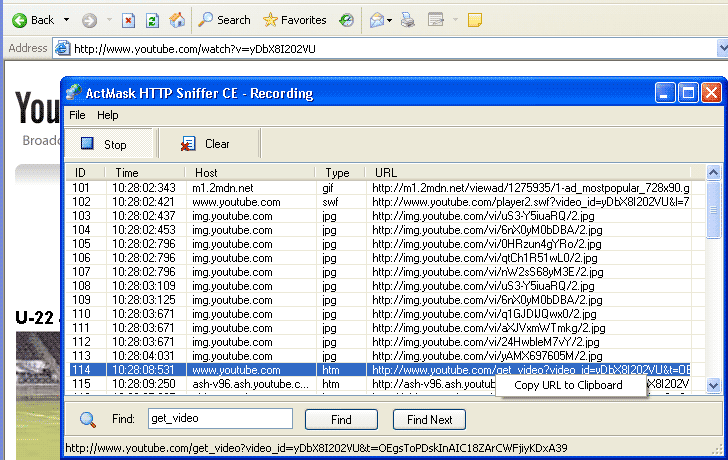Select the 24HwbleM7vY/2.jpg URL in row 112
The width and height of the screenshot is (728, 460).
click(486, 342)
